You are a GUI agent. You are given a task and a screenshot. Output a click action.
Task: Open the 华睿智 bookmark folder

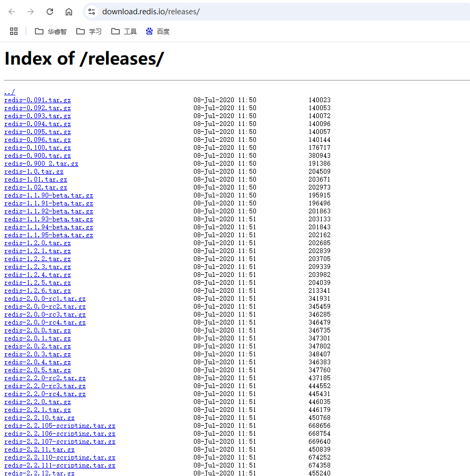point(51,31)
